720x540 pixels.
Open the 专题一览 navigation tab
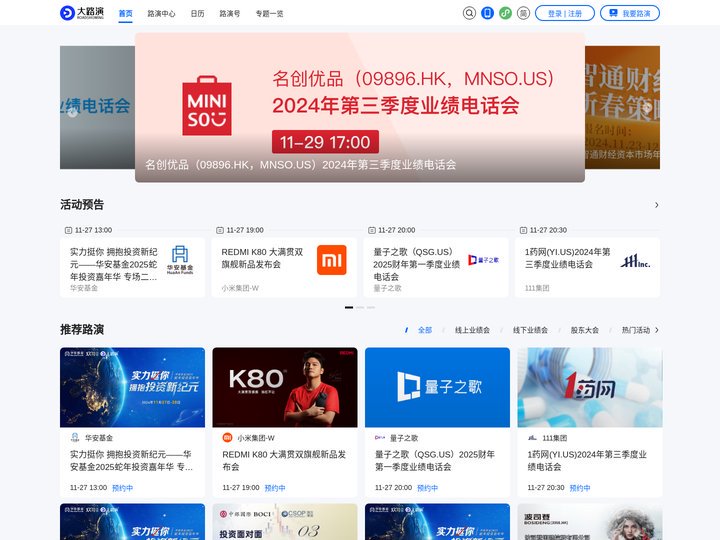click(270, 14)
